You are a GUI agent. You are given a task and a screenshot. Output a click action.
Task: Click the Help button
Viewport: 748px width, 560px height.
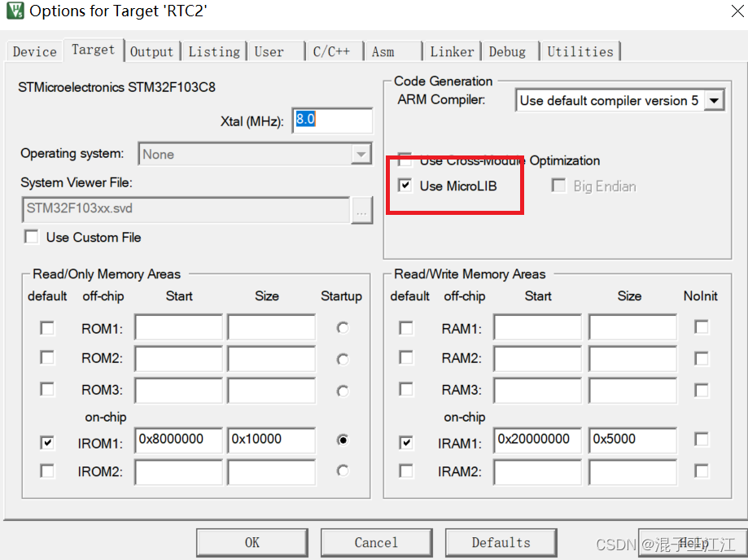click(x=692, y=542)
